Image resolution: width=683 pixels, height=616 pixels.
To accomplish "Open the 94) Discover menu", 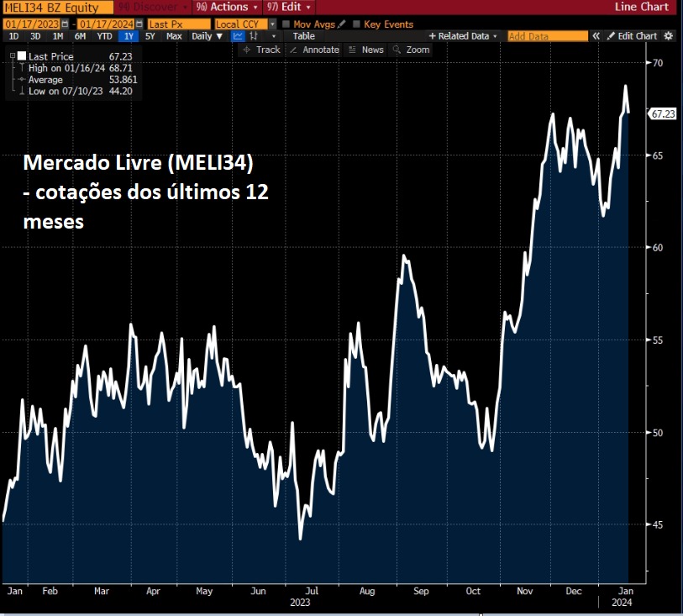I will [x=152, y=7].
